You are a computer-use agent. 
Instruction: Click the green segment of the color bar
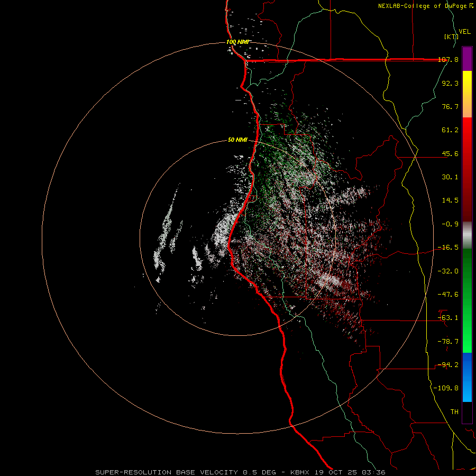pyautogui.click(x=467, y=300)
